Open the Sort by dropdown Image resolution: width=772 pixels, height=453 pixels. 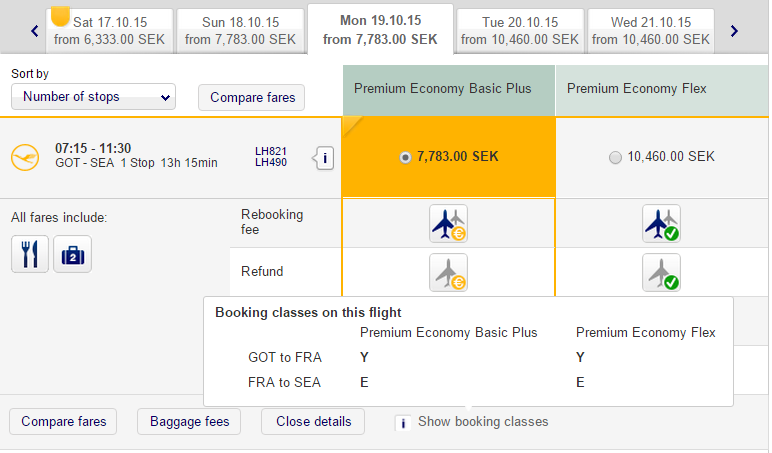[x=93, y=97]
